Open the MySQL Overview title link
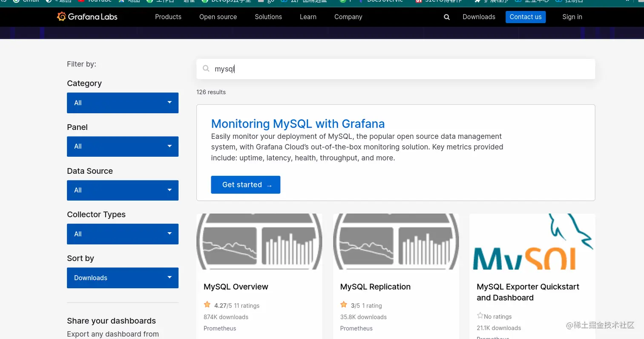The image size is (644, 339). (x=236, y=287)
